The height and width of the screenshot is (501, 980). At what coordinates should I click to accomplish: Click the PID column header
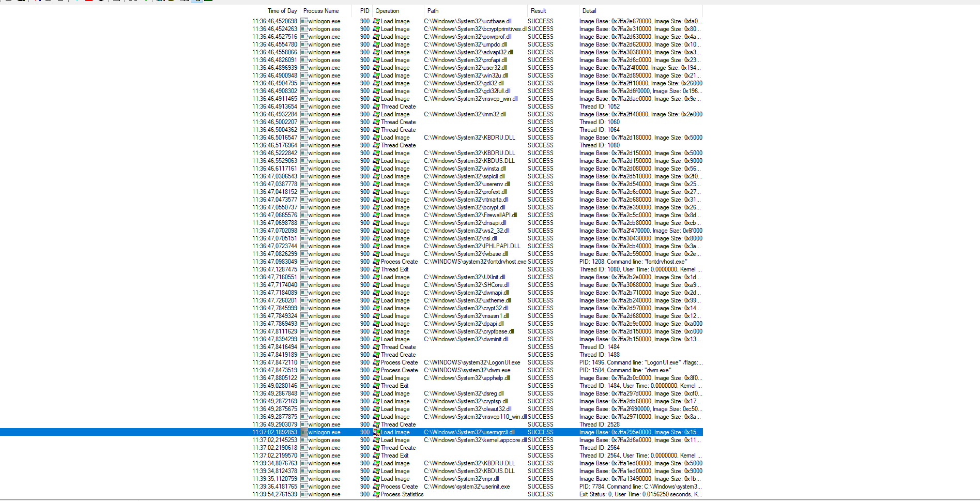pyautogui.click(x=364, y=11)
